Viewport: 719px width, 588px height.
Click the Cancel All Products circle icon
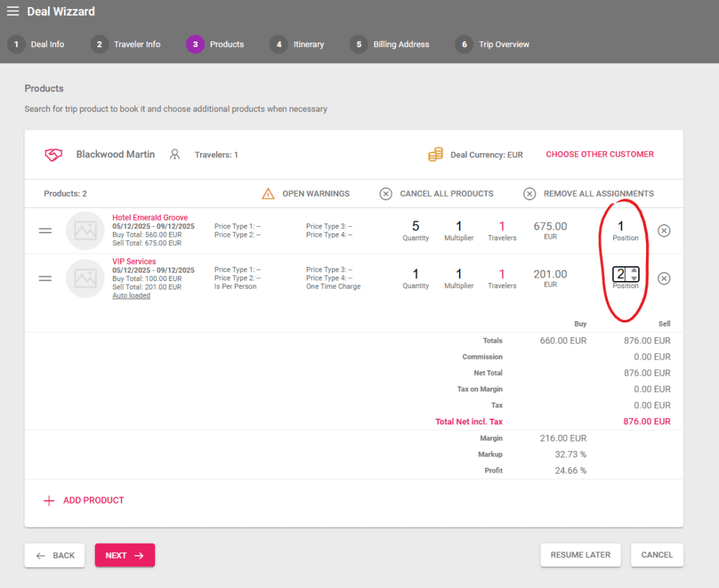click(x=385, y=193)
